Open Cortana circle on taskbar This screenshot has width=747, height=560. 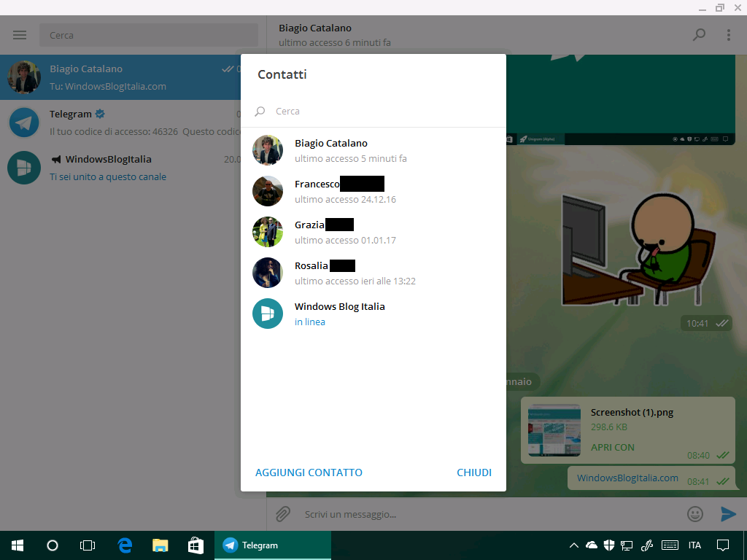[x=53, y=545]
